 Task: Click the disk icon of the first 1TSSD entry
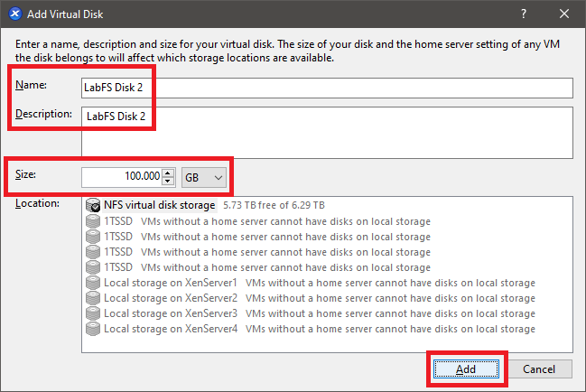tap(92, 221)
